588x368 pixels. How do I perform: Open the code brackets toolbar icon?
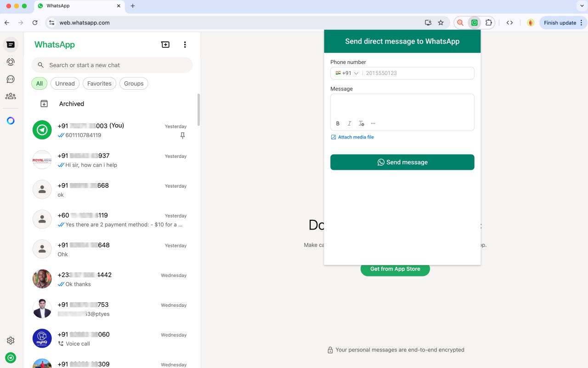coord(509,23)
